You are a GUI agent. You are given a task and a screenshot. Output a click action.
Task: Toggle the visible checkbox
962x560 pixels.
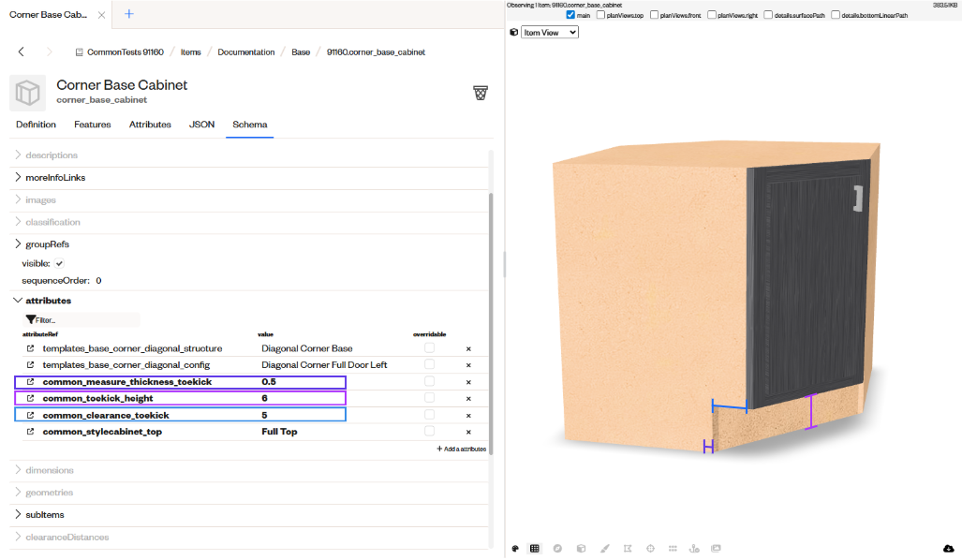click(x=59, y=264)
